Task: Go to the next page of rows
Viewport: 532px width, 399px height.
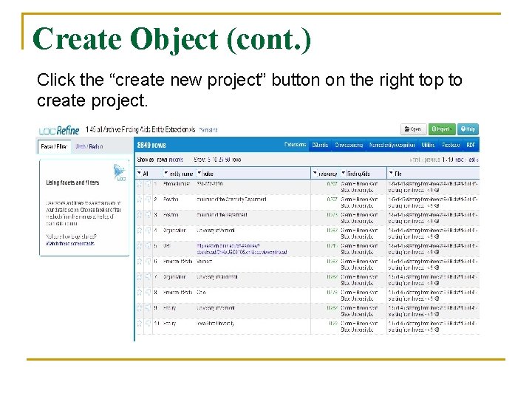Action: [459, 160]
